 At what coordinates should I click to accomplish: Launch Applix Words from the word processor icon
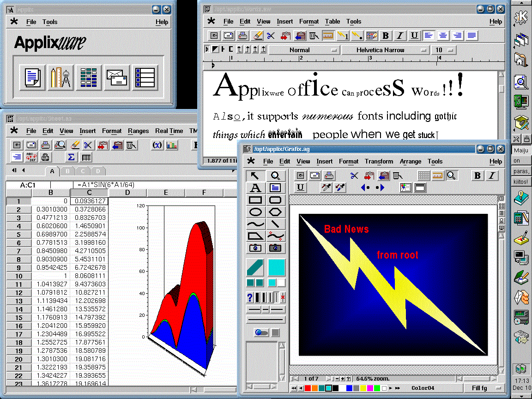pos(32,77)
